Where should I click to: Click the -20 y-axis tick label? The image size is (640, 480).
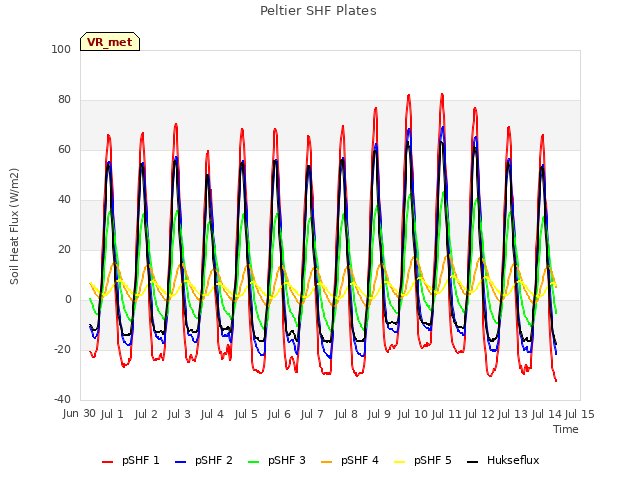(62, 349)
